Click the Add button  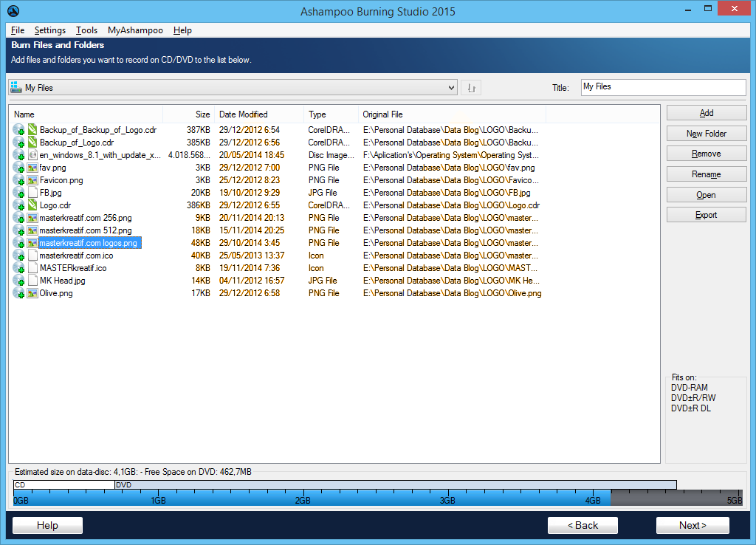point(707,113)
